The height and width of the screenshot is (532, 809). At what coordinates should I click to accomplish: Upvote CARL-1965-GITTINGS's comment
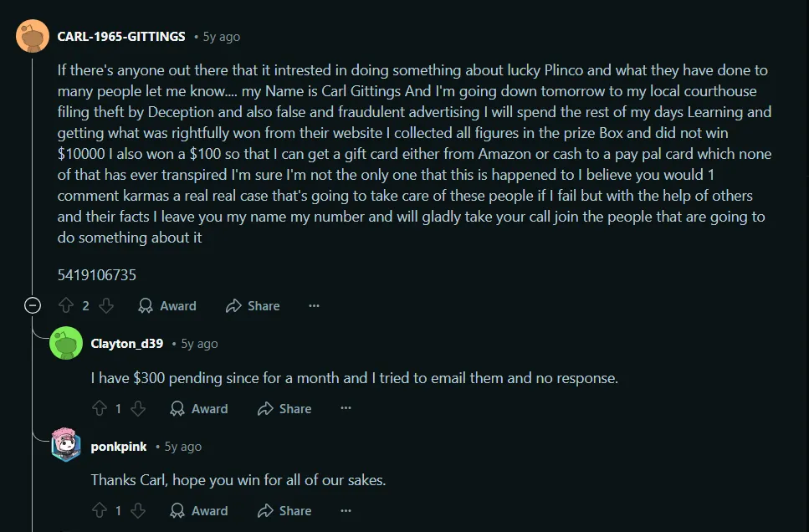[x=66, y=305]
